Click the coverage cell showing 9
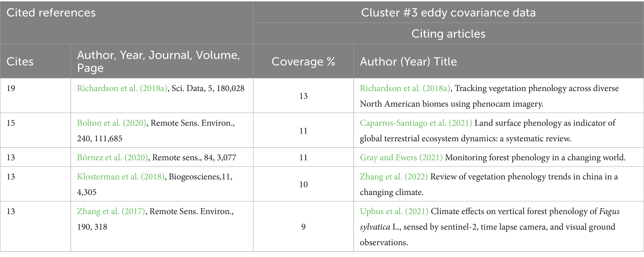The height and width of the screenshot is (257, 644). pos(303,227)
